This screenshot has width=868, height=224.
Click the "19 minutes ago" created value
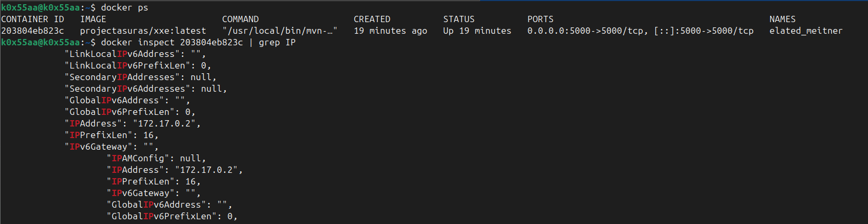point(391,31)
